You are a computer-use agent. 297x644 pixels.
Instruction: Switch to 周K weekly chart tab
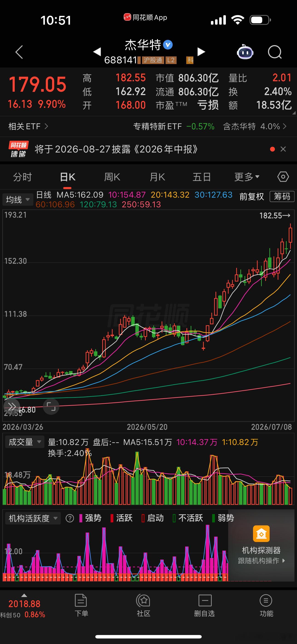click(x=112, y=177)
